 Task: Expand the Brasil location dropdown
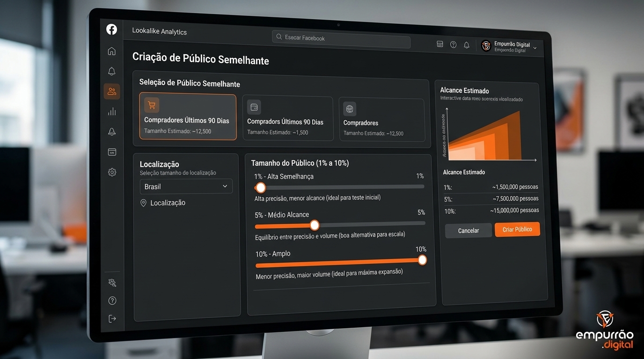pos(186,186)
